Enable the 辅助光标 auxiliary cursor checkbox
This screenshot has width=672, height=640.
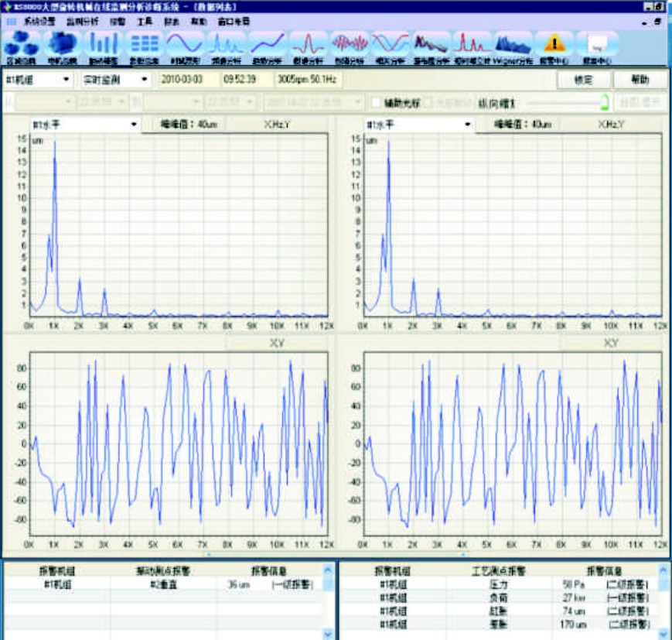click(x=377, y=101)
